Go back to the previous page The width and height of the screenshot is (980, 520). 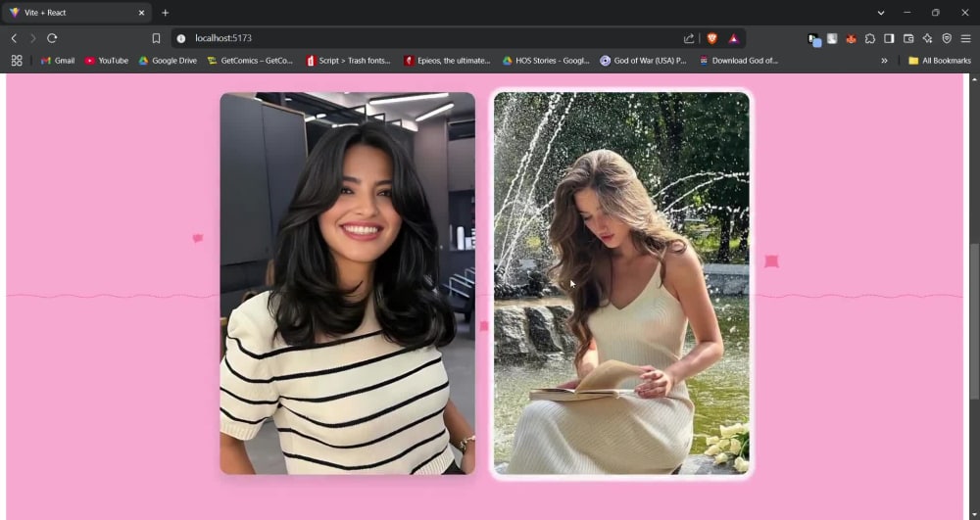[14, 38]
